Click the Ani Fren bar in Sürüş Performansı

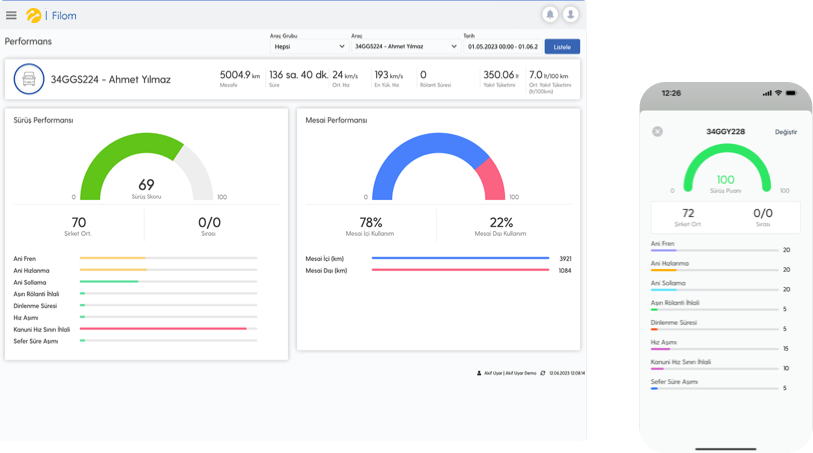pyautogui.click(x=168, y=258)
